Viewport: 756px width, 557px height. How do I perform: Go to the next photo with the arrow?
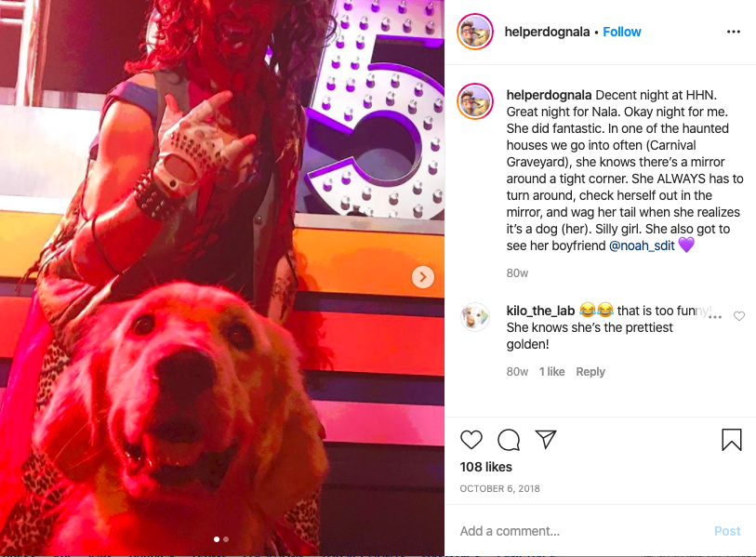pos(423,277)
